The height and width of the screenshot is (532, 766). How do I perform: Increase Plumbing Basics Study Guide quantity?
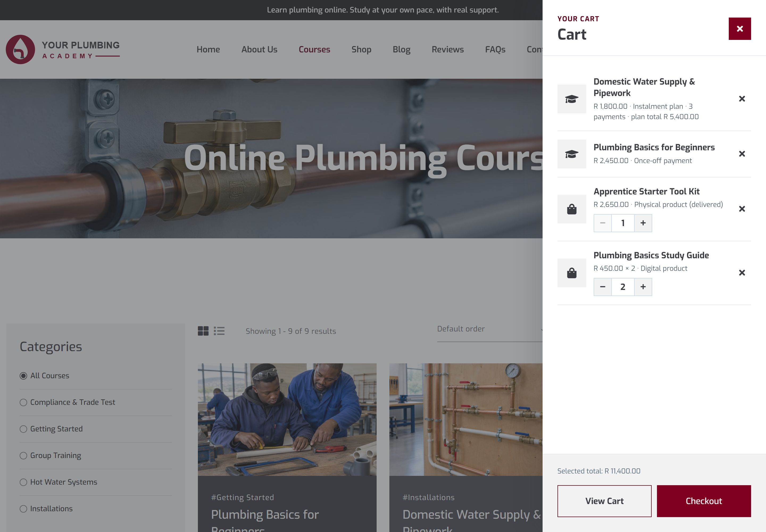643,287
